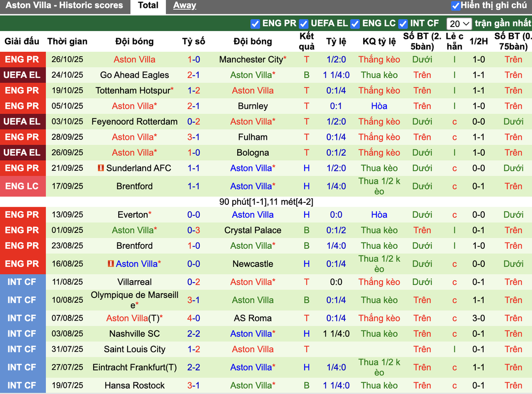The height and width of the screenshot is (394, 532).
Task: Click Thắng kèo result for Bologna match
Action: point(379,153)
